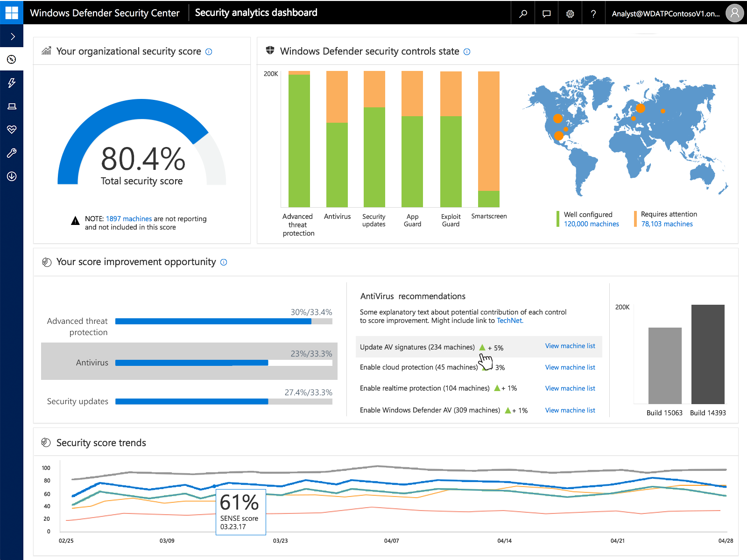The image size is (747, 560).
Task: Open the feedback speech-bubble icon
Action: pos(546,13)
